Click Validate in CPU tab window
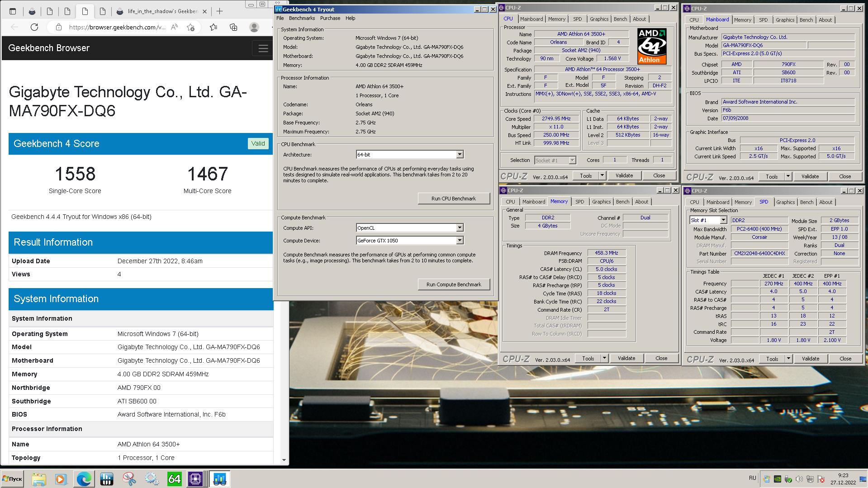The image size is (868, 488). coord(624,175)
